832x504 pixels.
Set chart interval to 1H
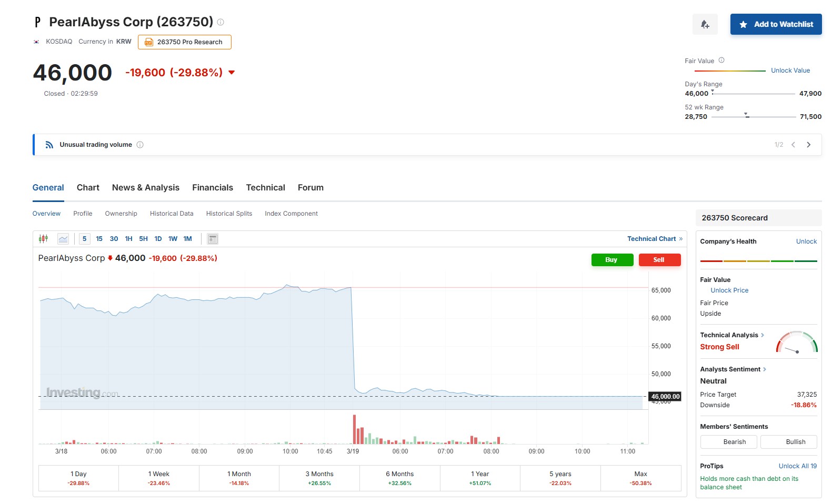coord(128,239)
